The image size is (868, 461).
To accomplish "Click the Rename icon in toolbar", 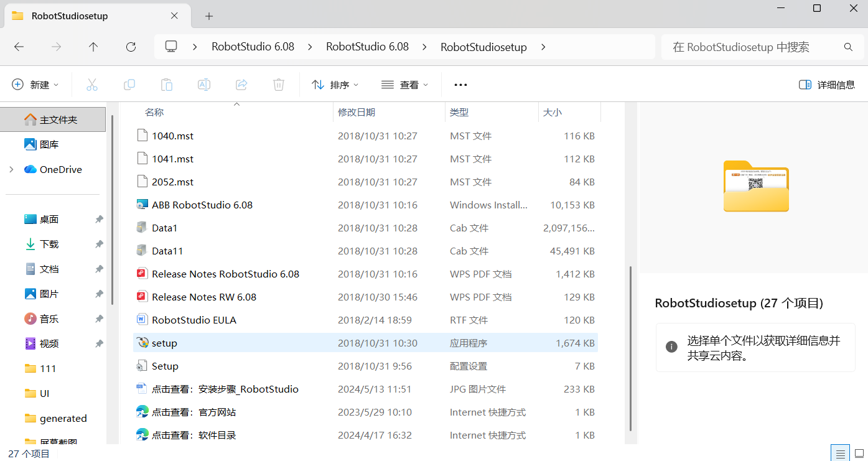I will [204, 85].
